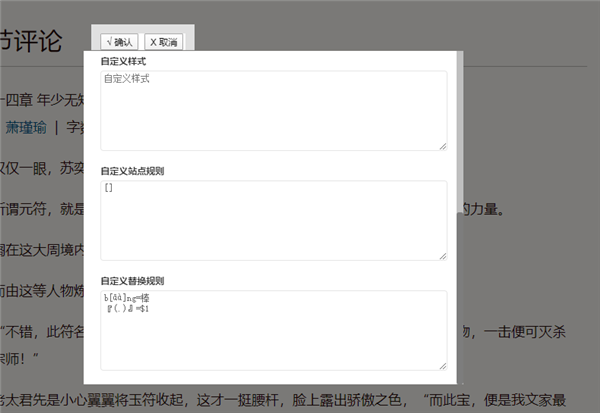Click the 自定义样式 label

pos(123,61)
